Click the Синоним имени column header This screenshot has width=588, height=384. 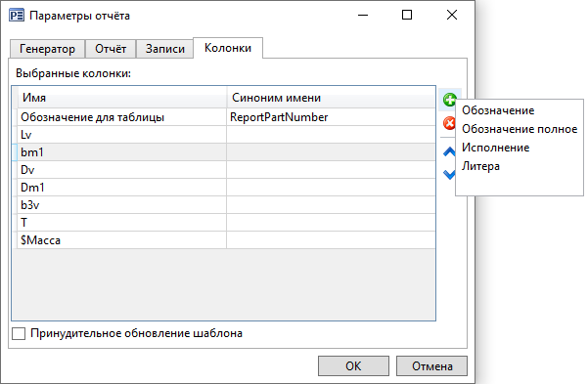click(331, 98)
